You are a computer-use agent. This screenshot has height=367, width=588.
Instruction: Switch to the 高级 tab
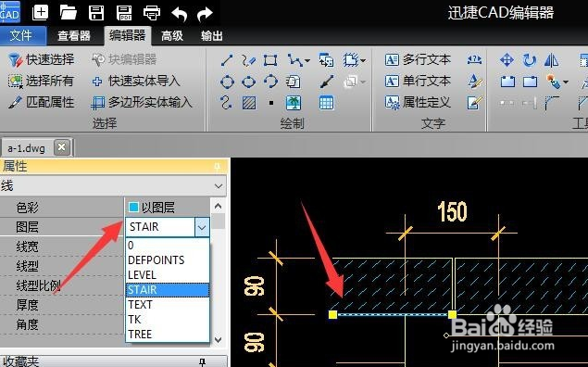pyautogui.click(x=172, y=36)
